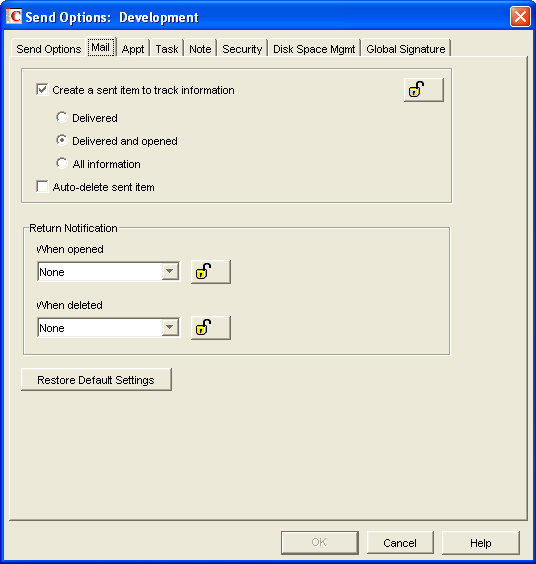Close the Send Options window
The height and width of the screenshot is (564, 536).
coord(520,17)
